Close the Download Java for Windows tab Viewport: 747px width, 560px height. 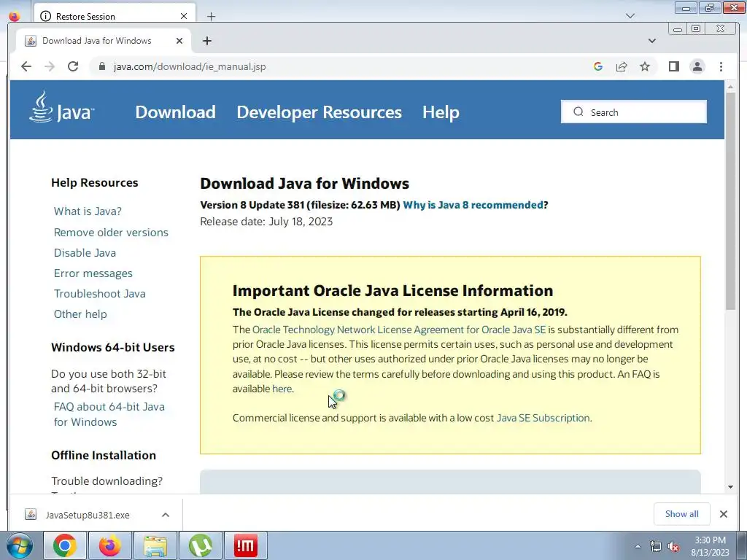click(179, 41)
